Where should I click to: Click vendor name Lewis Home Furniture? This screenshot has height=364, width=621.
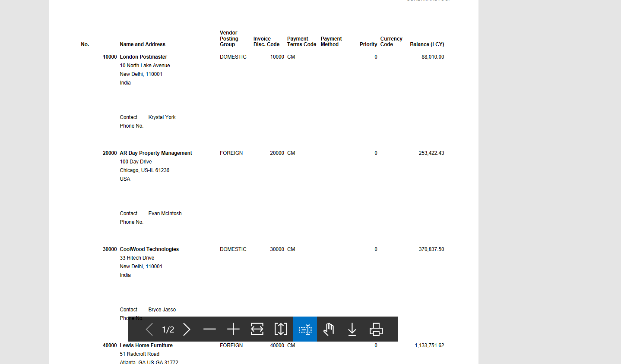pos(146,345)
